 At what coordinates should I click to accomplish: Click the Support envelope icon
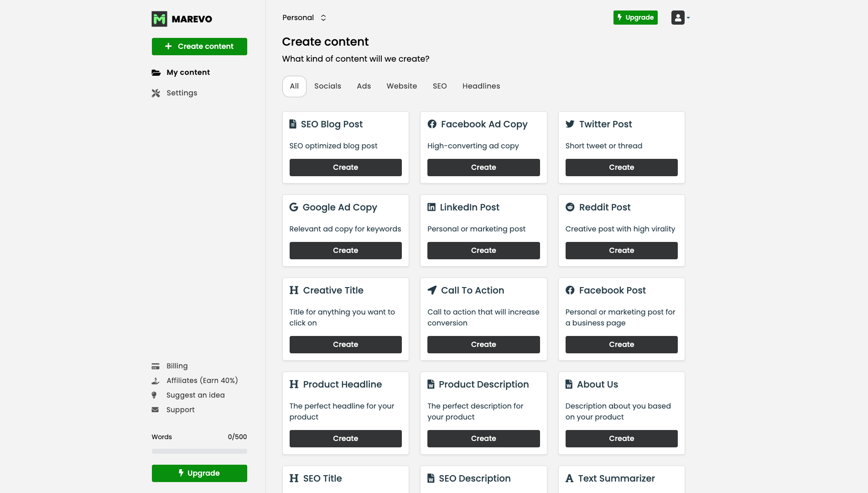point(155,410)
